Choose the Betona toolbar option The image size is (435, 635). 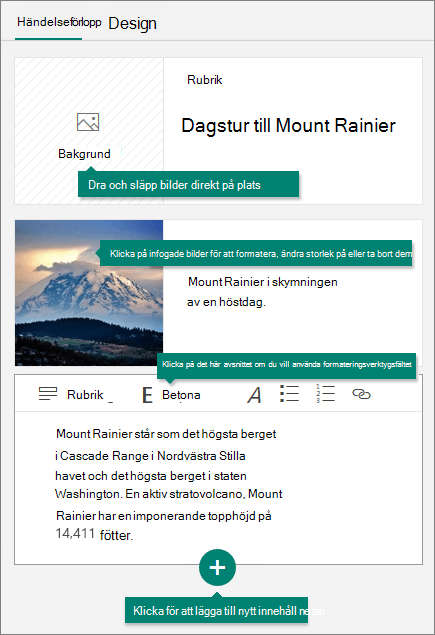181,395
